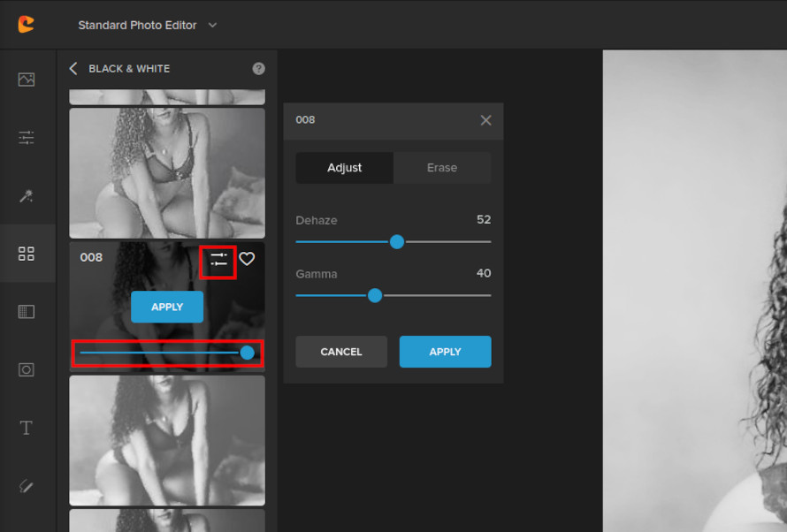Go back from Black & White category

tap(74, 68)
